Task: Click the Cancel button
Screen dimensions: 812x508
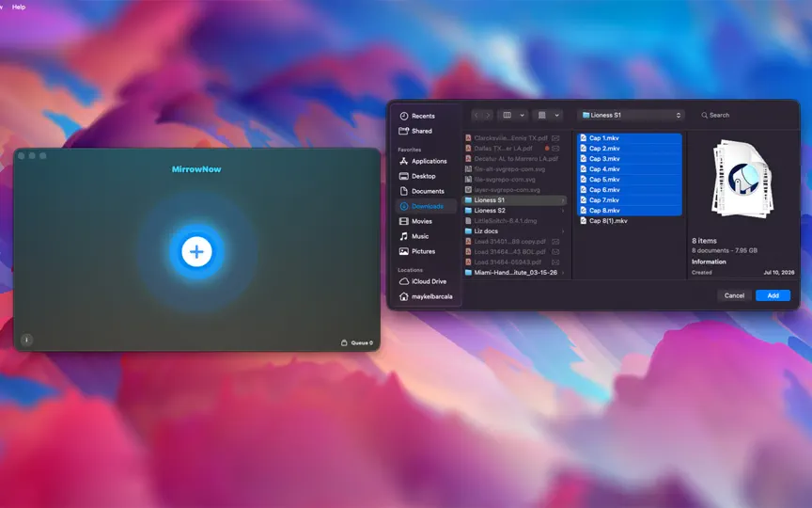Action: pyautogui.click(x=734, y=295)
